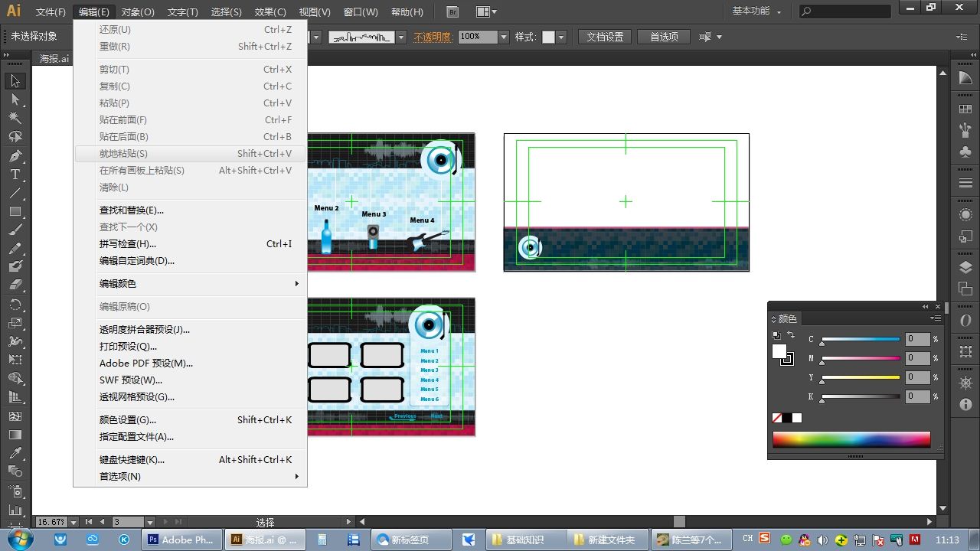980x551 pixels.
Task: Select the Paintbrush tool
Action: pyautogui.click(x=15, y=230)
